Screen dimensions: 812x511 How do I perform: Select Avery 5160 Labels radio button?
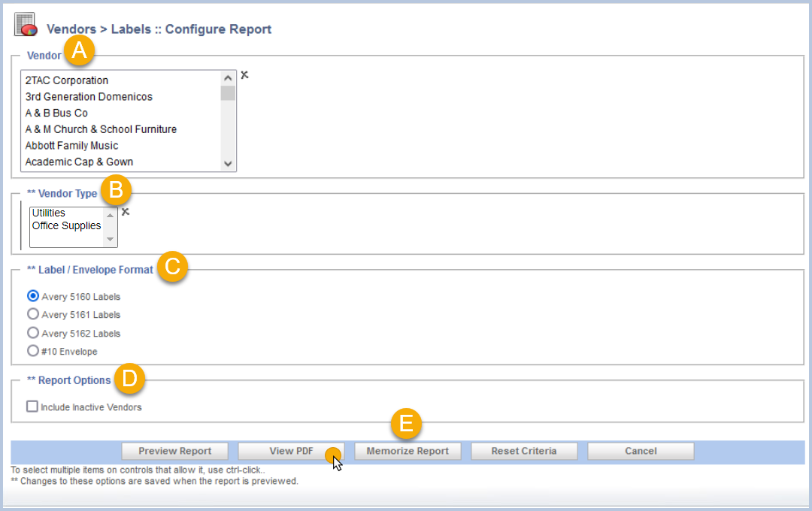pyautogui.click(x=32, y=296)
